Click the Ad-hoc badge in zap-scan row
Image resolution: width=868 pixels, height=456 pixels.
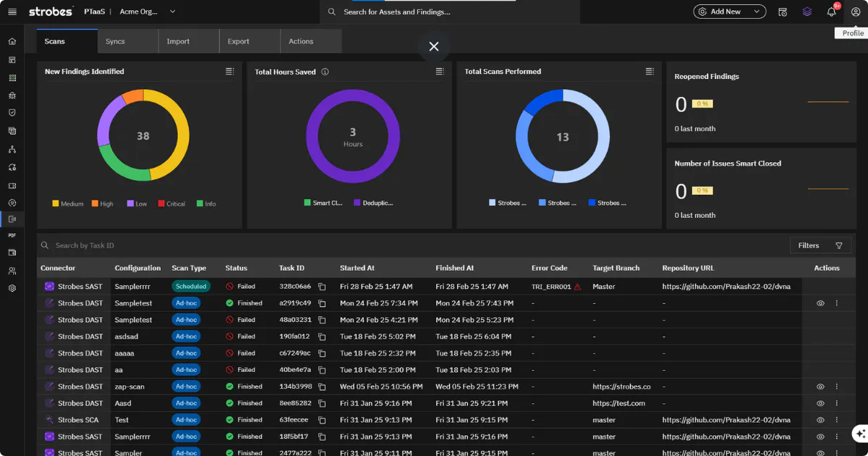pyautogui.click(x=186, y=387)
